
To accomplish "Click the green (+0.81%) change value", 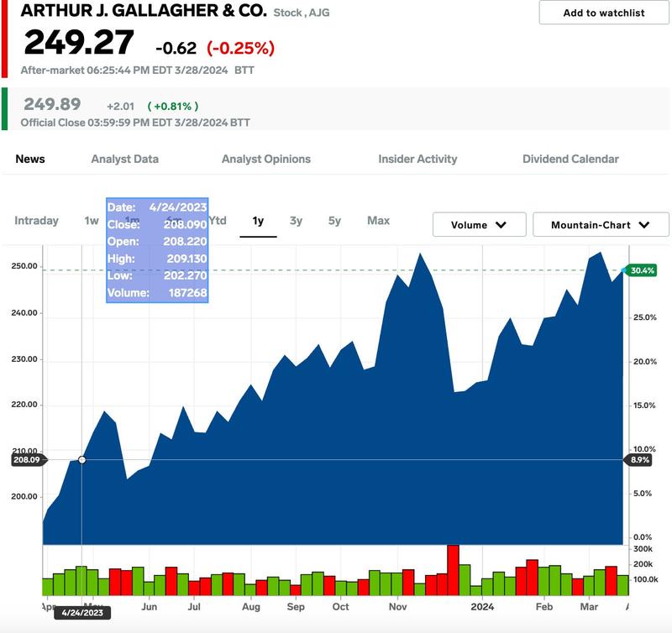I will pyautogui.click(x=173, y=107).
